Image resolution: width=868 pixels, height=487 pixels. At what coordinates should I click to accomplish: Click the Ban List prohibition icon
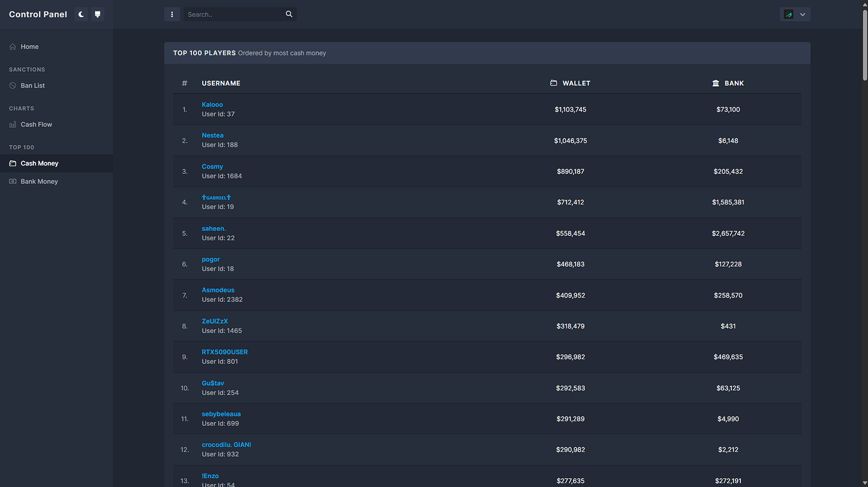[11, 85]
